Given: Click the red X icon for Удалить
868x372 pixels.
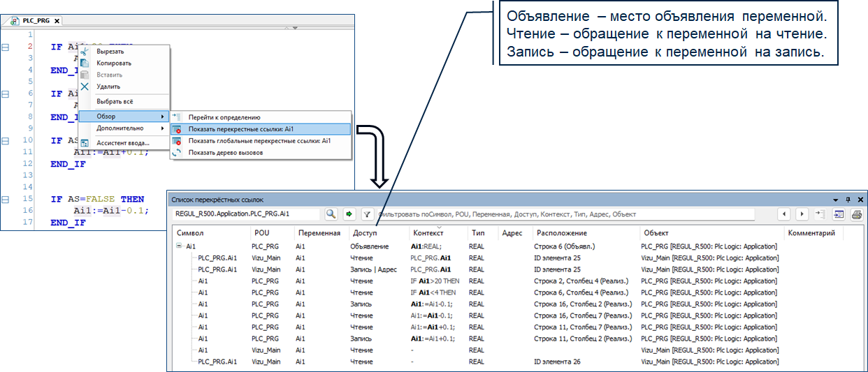Looking at the screenshot, I should click(x=85, y=87).
